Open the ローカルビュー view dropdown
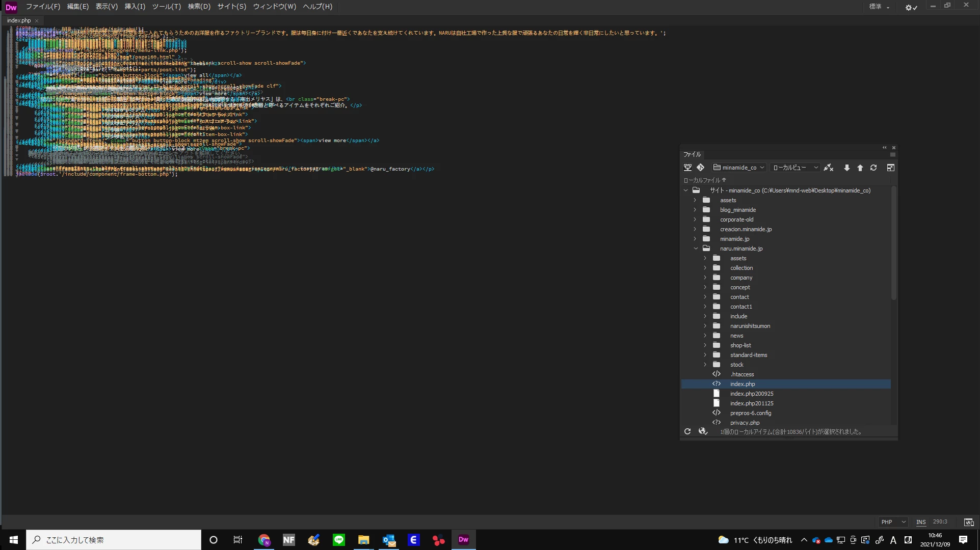This screenshot has height=550, width=980. (795, 168)
